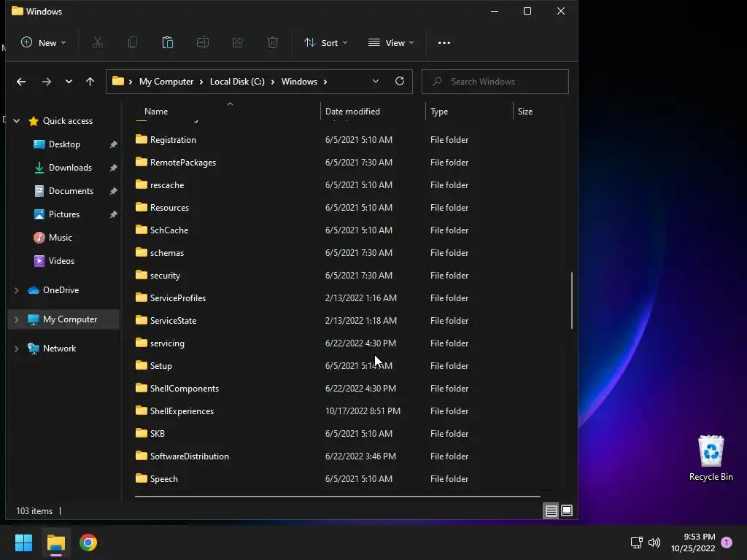Open the notification badge in tray
The height and width of the screenshot is (560, 747).
click(x=727, y=542)
